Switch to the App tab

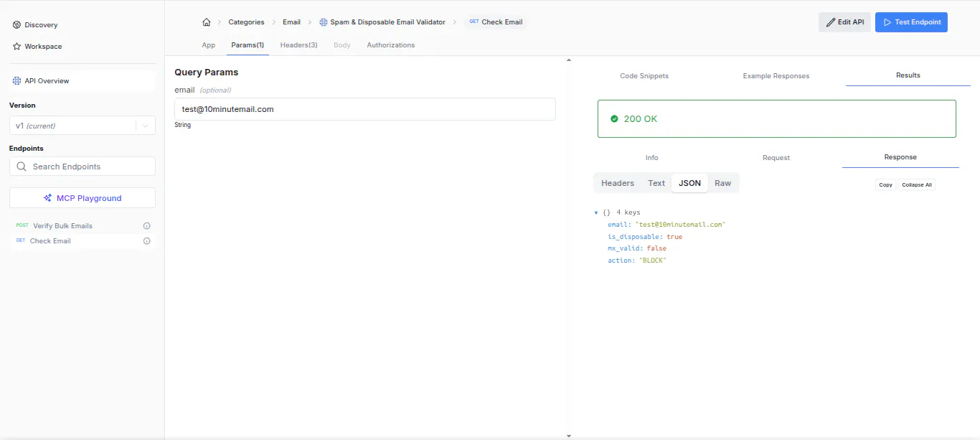click(209, 45)
